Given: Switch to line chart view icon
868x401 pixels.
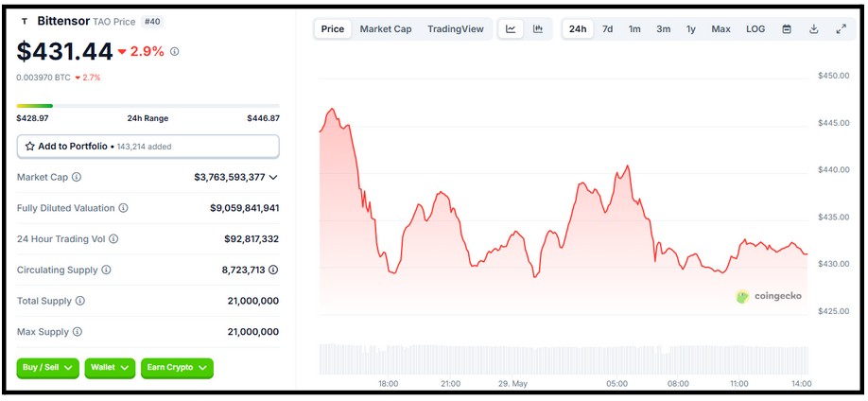Looking at the screenshot, I should pos(511,29).
